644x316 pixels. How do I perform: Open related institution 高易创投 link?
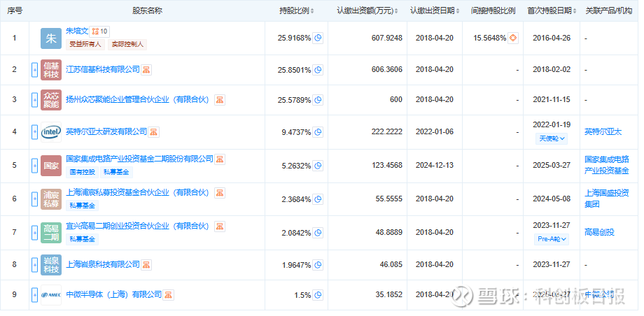[x=599, y=232]
